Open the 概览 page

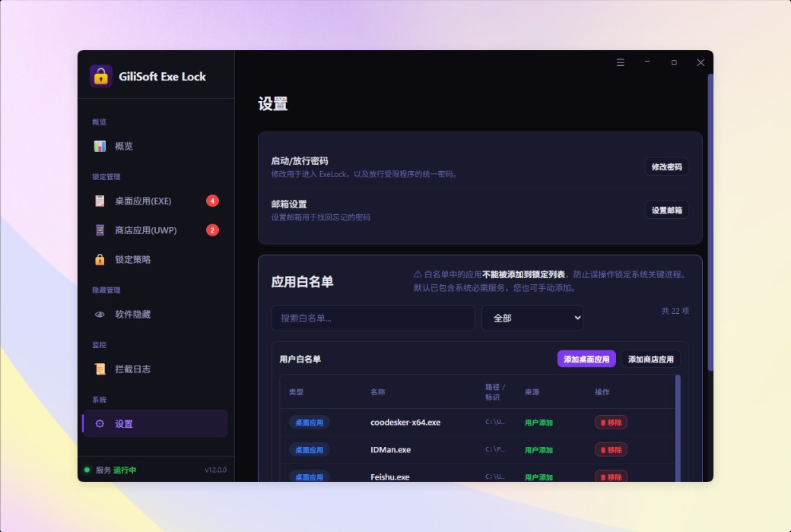tap(155, 146)
